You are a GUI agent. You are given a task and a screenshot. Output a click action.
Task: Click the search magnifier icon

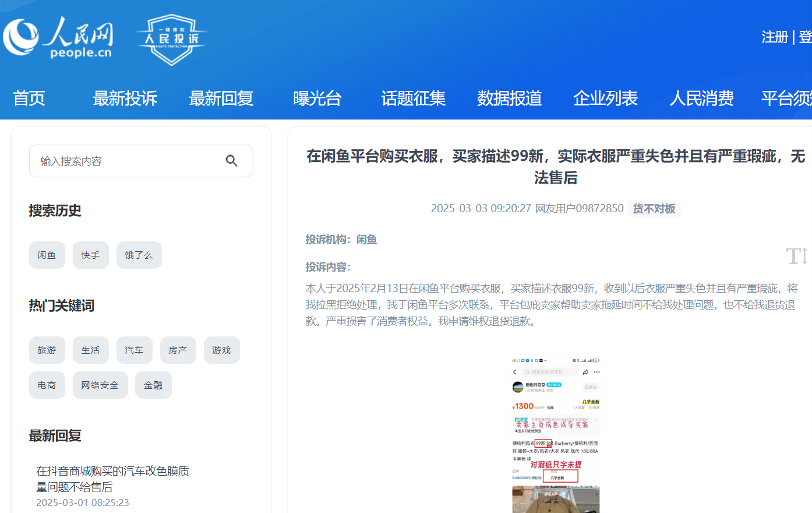[231, 161]
